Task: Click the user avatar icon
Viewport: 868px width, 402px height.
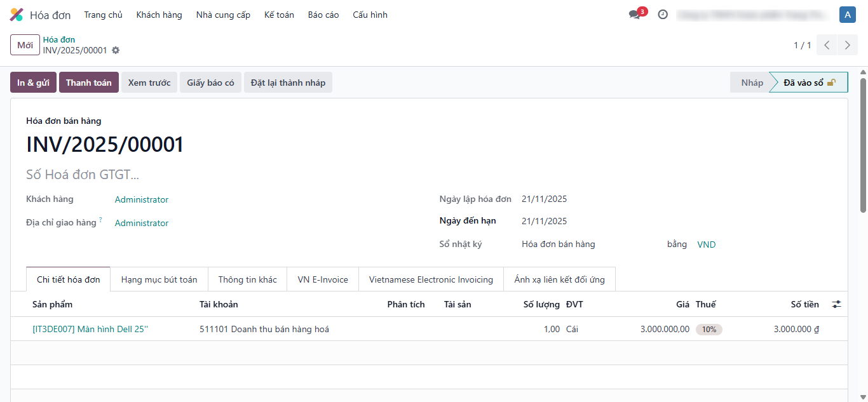Action: [x=847, y=15]
